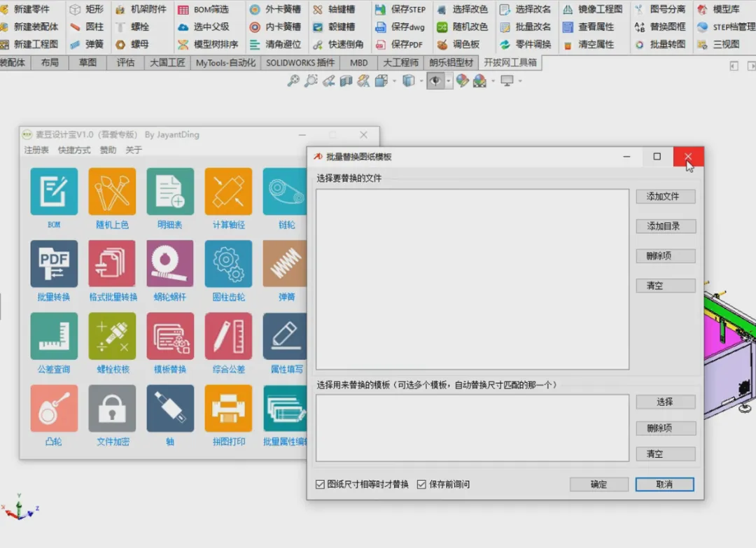Open the 综合公差 tile
The width and height of the screenshot is (756, 548).
click(x=228, y=336)
